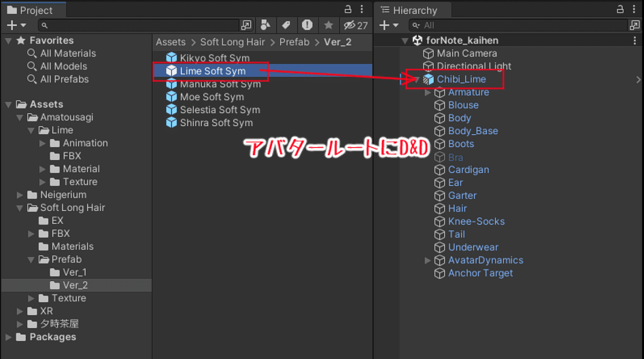Expand the Animation folder arrow
Viewport: 644px width, 359px height.
42,143
